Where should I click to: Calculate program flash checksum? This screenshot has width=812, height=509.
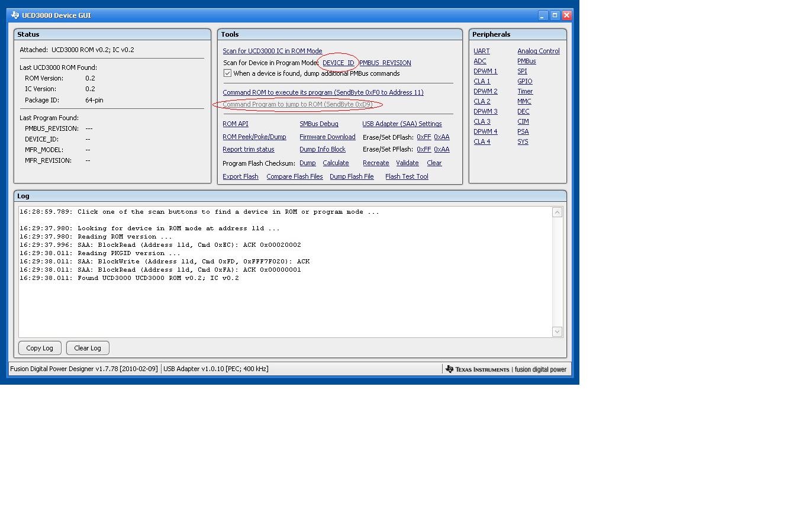coord(336,163)
